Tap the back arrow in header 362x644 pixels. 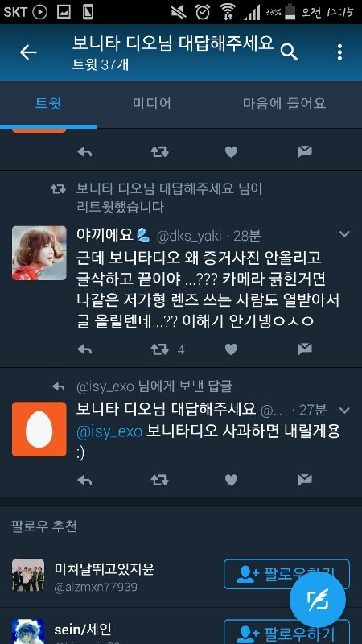click(x=28, y=52)
